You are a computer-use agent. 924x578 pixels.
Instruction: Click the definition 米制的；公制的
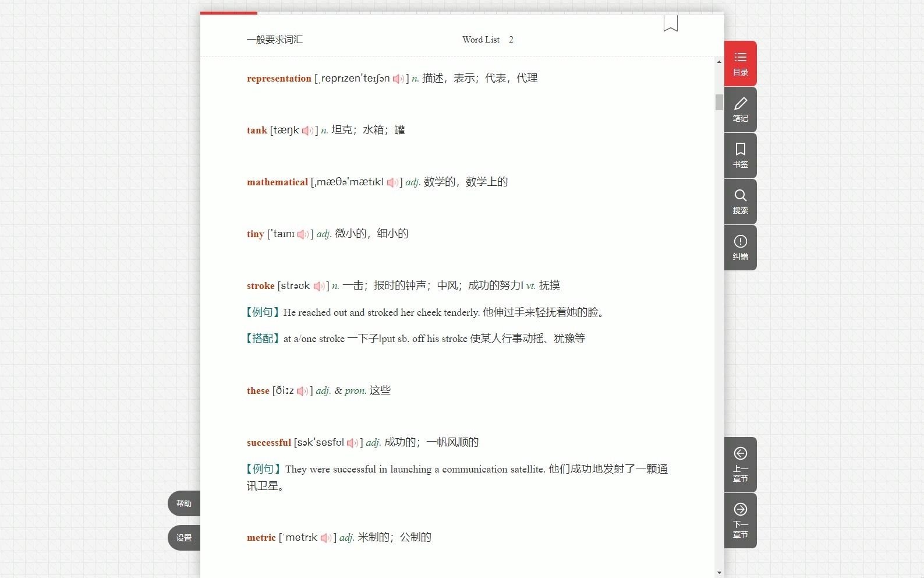[394, 537]
